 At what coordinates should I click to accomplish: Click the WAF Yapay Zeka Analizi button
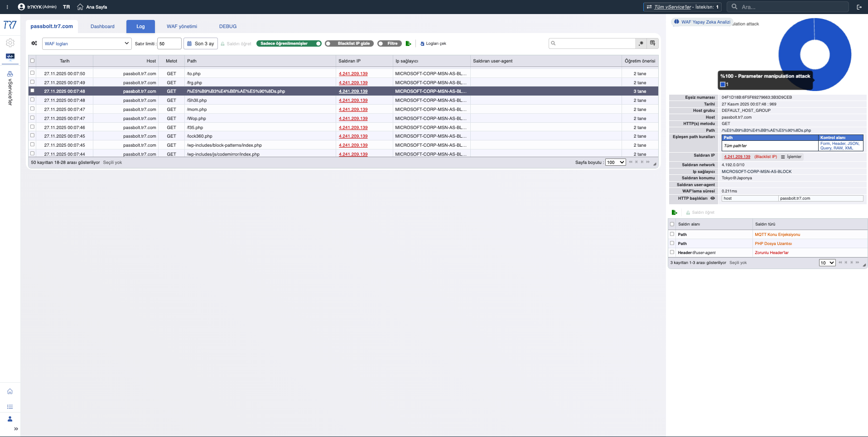pos(702,22)
